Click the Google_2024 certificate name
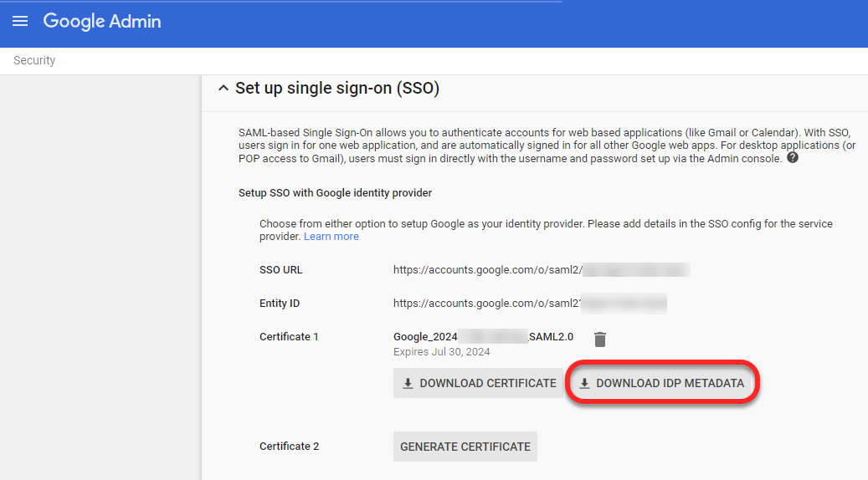868x480 pixels. click(x=483, y=337)
